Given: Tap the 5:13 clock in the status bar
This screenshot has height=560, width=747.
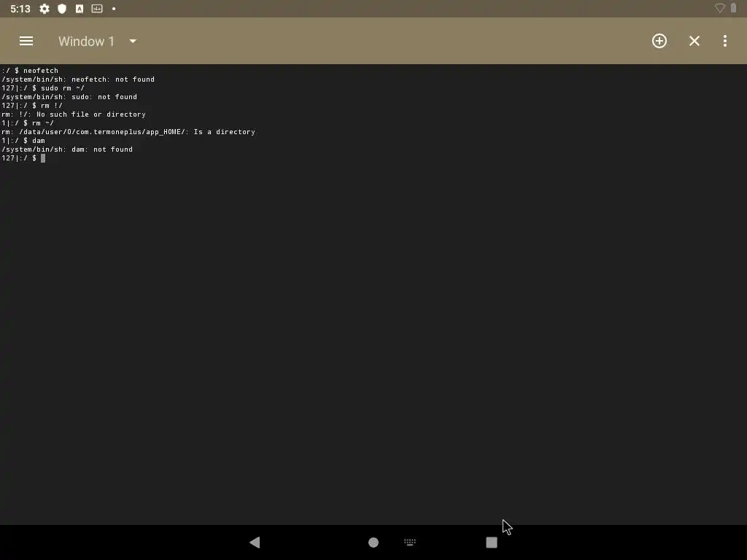Looking at the screenshot, I should 20,9.
